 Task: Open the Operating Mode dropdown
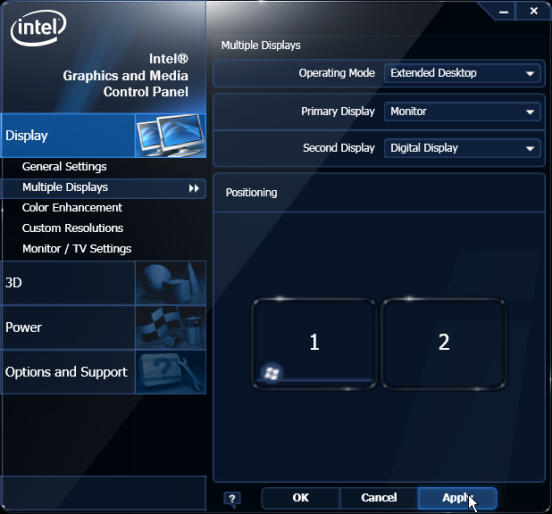[462, 73]
